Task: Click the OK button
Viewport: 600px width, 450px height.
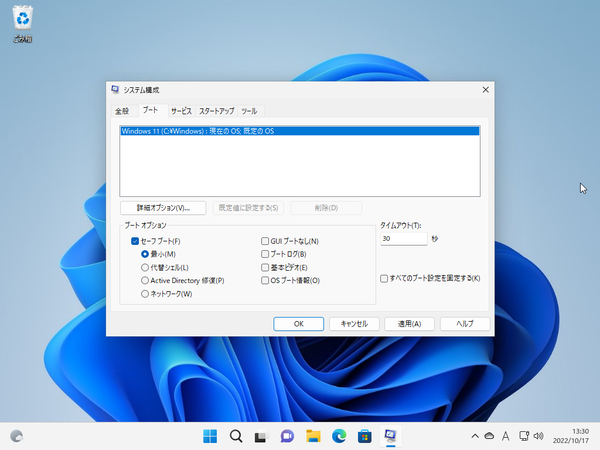Action: [298, 324]
